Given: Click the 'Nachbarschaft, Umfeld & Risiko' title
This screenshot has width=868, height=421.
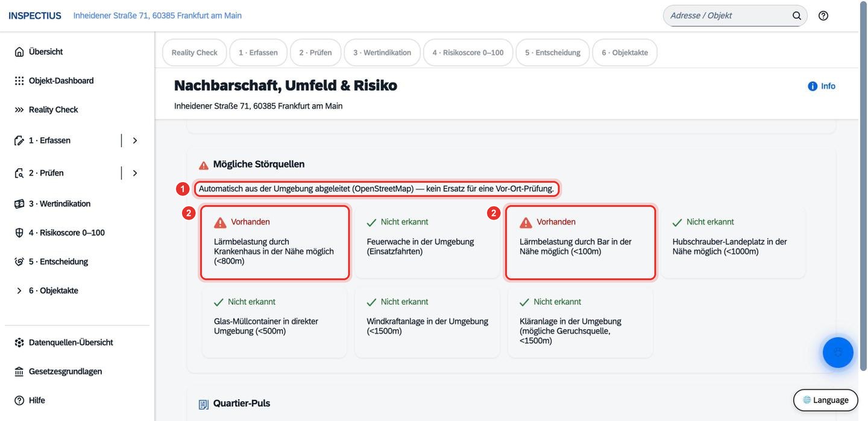Looking at the screenshot, I should pos(286,86).
